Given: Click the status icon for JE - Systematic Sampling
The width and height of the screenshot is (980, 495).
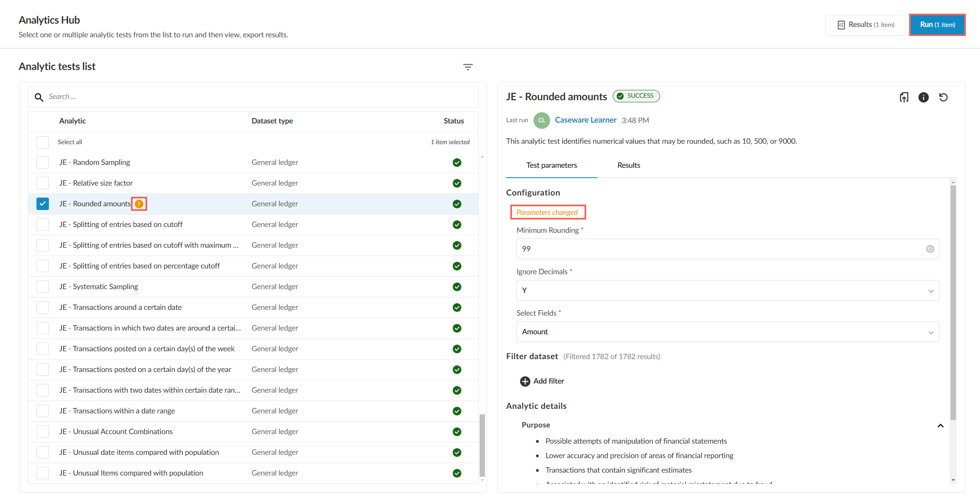Looking at the screenshot, I should pyautogui.click(x=457, y=287).
